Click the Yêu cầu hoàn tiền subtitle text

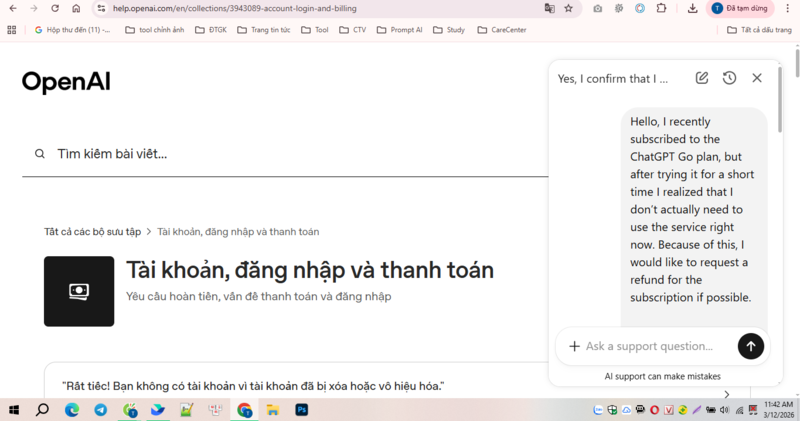click(259, 296)
